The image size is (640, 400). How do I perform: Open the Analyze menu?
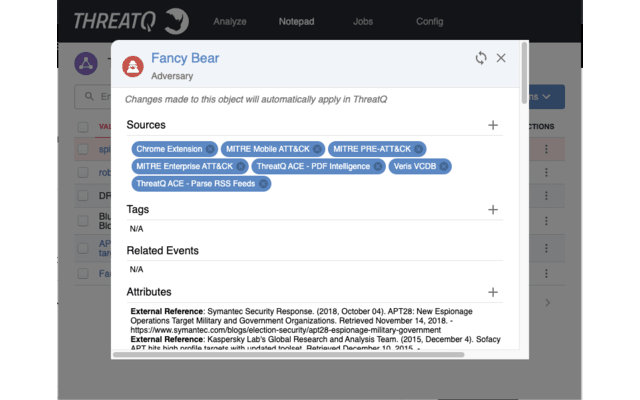tap(230, 22)
